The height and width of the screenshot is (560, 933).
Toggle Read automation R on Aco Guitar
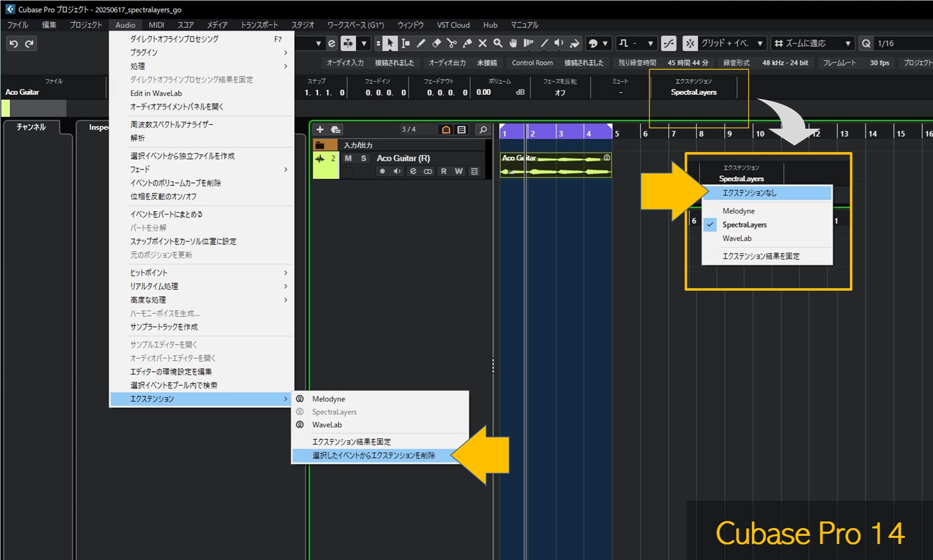[444, 171]
